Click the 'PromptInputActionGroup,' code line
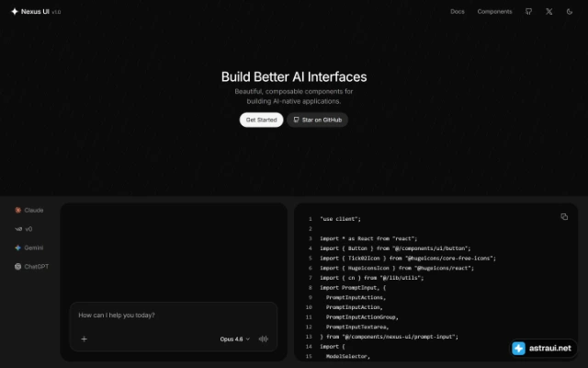Viewport: 588px width, 368px height. coord(362,316)
